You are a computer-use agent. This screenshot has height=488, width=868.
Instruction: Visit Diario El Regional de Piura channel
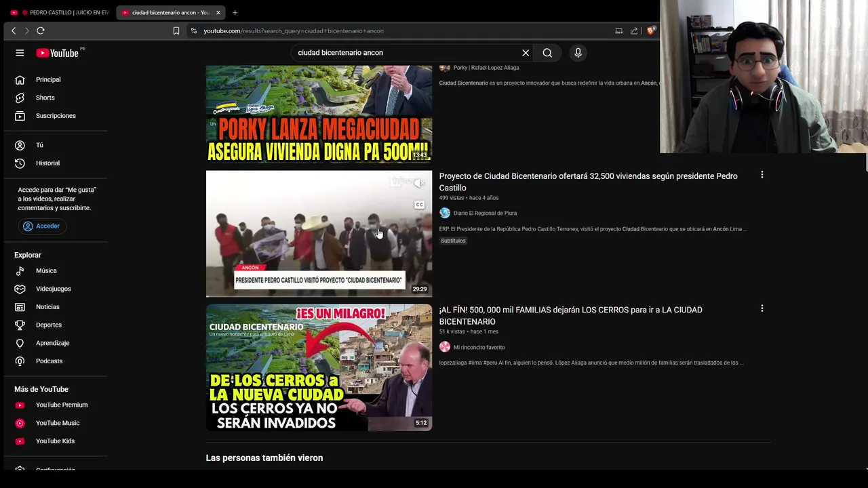click(x=485, y=213)
